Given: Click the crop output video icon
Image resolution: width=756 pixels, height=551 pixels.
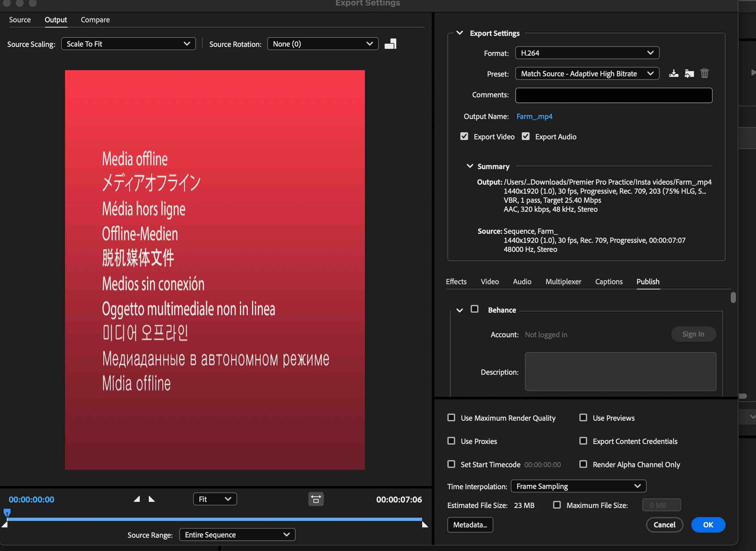Looking at the screenshot, I should pos(390,44).
